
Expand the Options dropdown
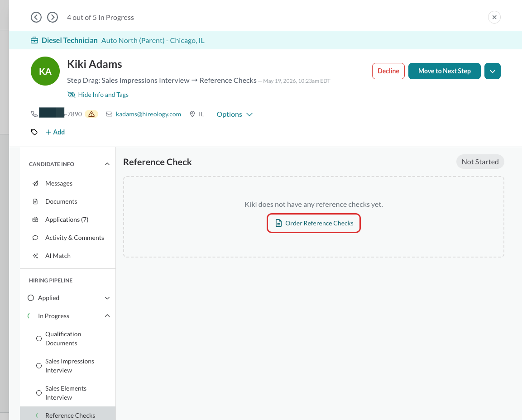pyautogui.click(x=235, y=115)
